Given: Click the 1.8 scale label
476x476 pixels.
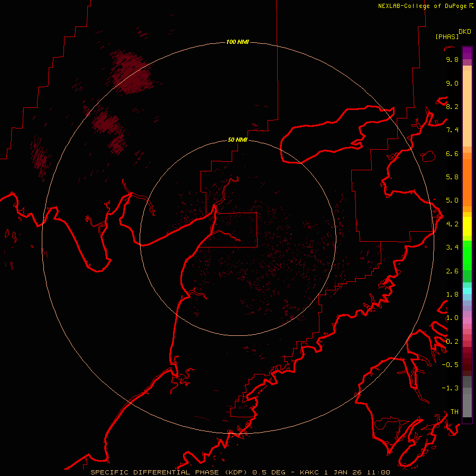Looking at the screenshot, I should [452, 295].
